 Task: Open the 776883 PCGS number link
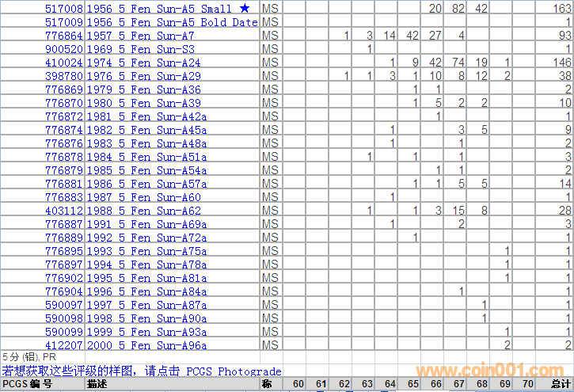point(64,198)
